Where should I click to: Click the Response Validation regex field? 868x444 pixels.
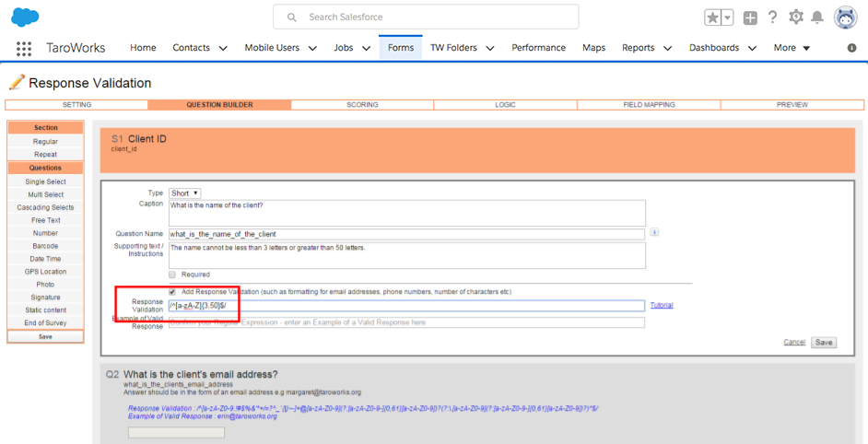click(407, 306)
